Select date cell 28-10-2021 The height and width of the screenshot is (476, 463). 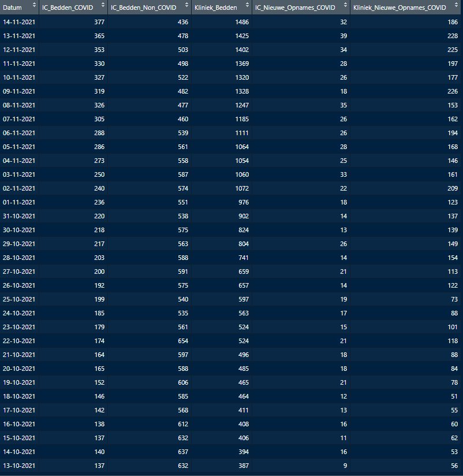click(x=19, y=258)
